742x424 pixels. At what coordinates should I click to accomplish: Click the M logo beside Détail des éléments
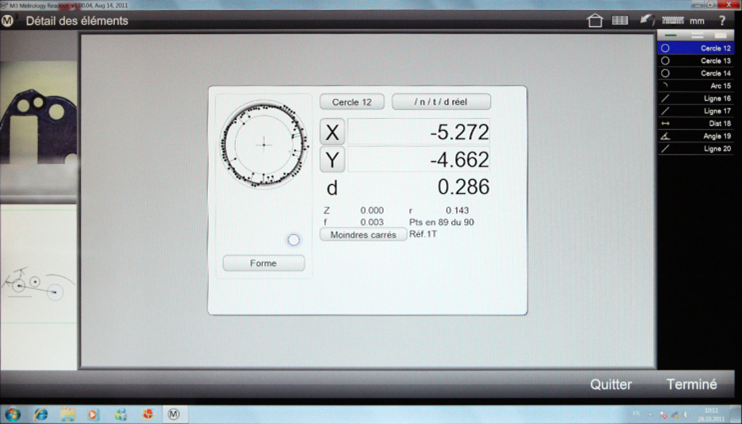click(8, 20)
